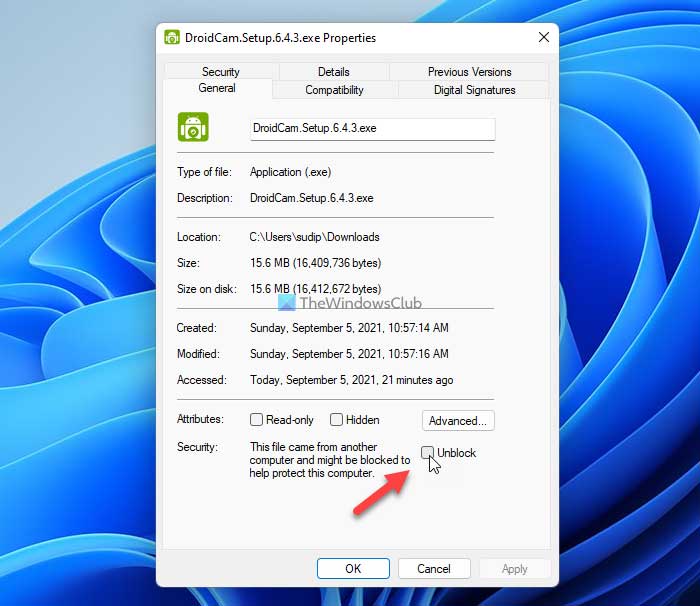This screenshot has height=606, width=700.
Task: Click the Attributes label
Action: point(200,419)
